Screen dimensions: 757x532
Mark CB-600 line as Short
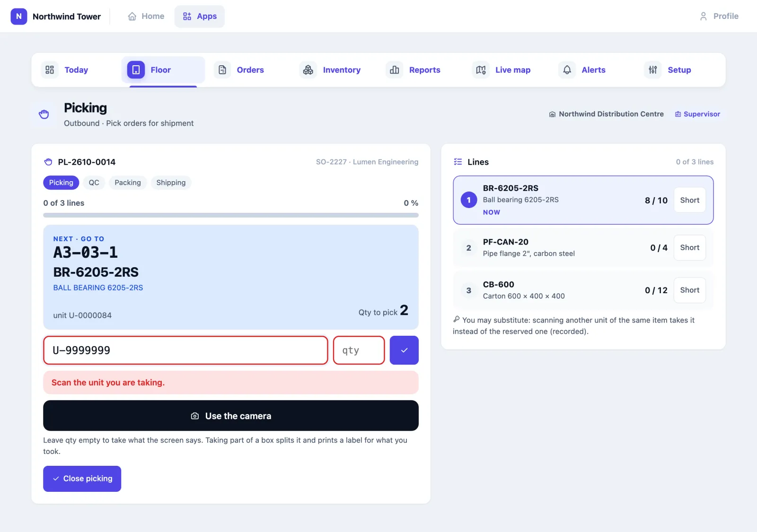pyautogui.click(x=689, y=290)
